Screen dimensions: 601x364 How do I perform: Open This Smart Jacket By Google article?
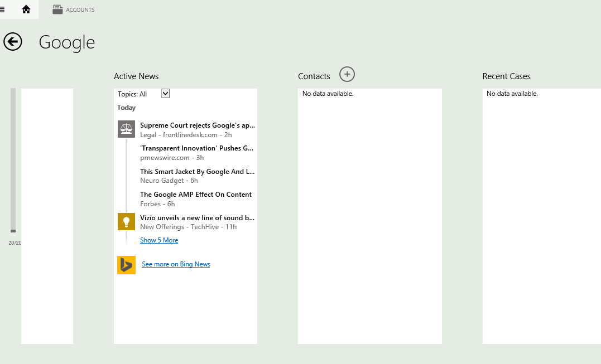click(198, 172)
